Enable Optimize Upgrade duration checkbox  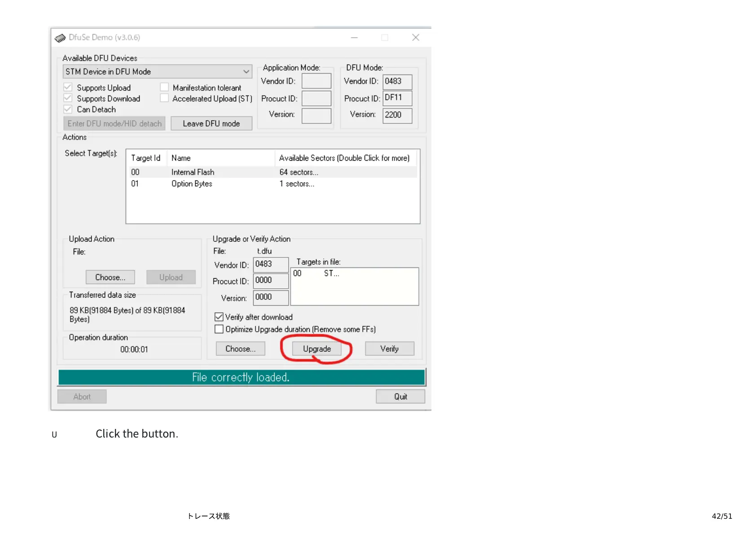pos(219,329)
